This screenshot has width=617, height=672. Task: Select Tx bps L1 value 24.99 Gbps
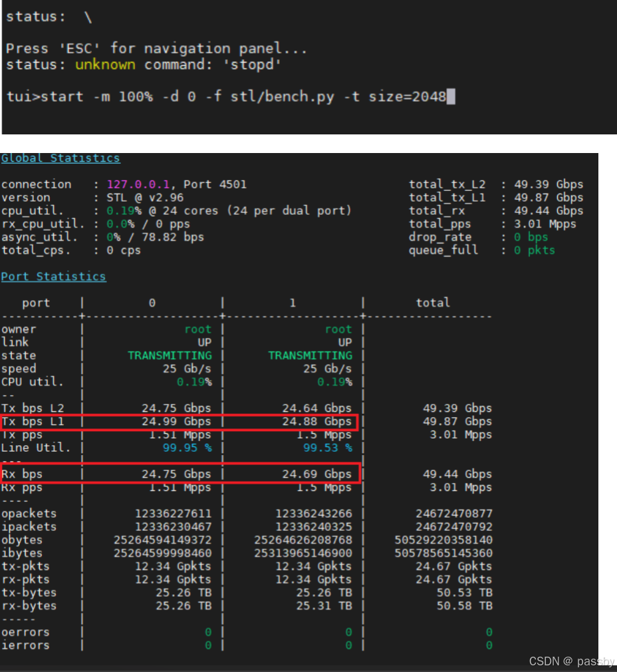click(x=176, y=422)
